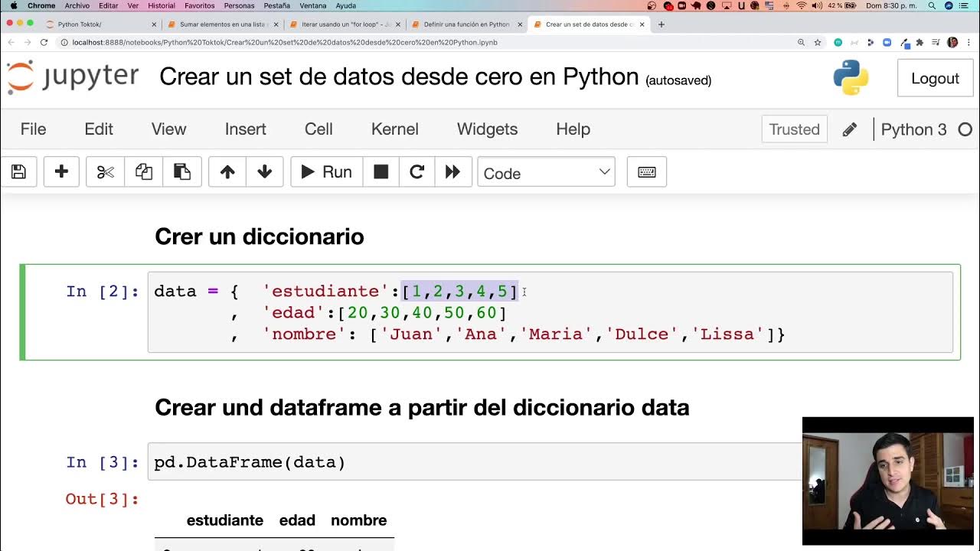Copy selected cells icon
Viewport: 980px width, 551px height.
point(144,172)
